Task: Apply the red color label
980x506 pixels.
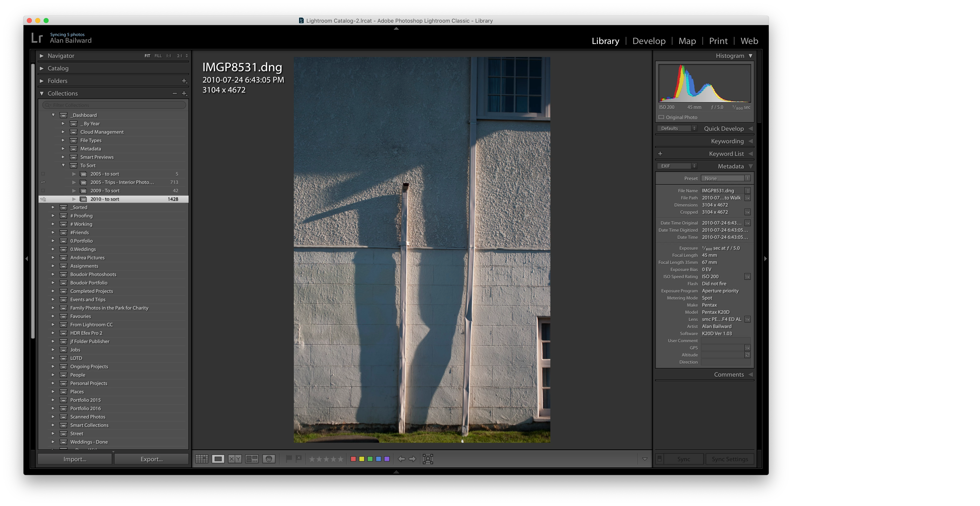Action: tap(353, 459)
